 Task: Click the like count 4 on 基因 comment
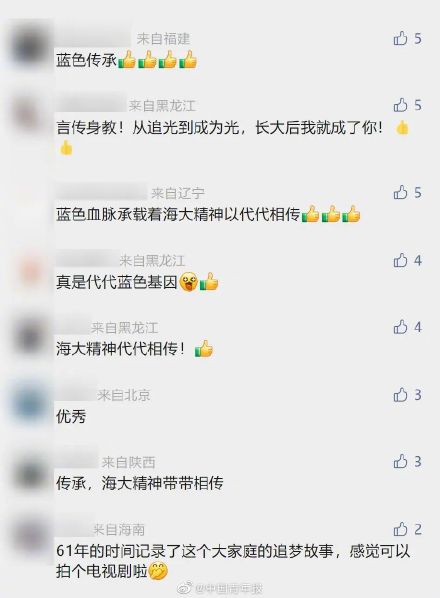[418, 260]
